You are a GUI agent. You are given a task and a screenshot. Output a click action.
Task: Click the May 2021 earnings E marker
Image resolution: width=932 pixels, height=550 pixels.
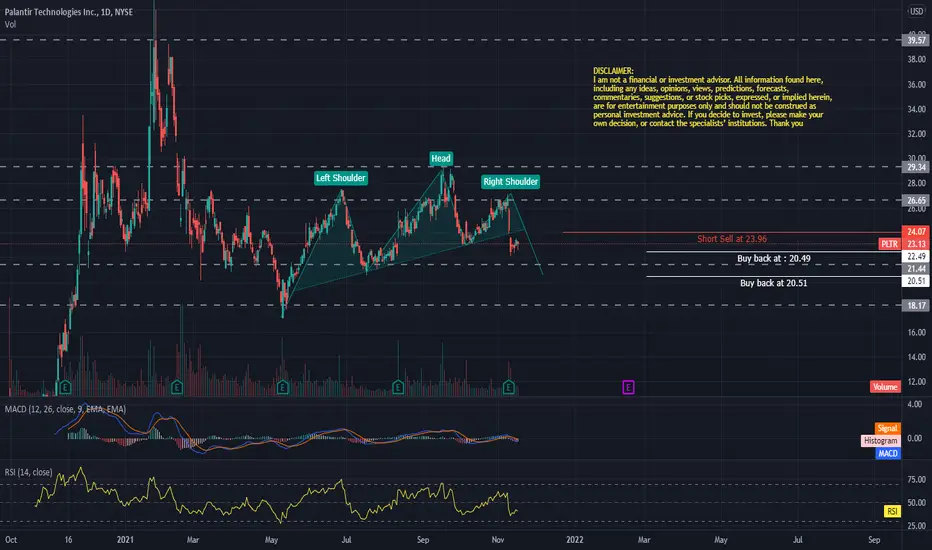tap(282, 388)
